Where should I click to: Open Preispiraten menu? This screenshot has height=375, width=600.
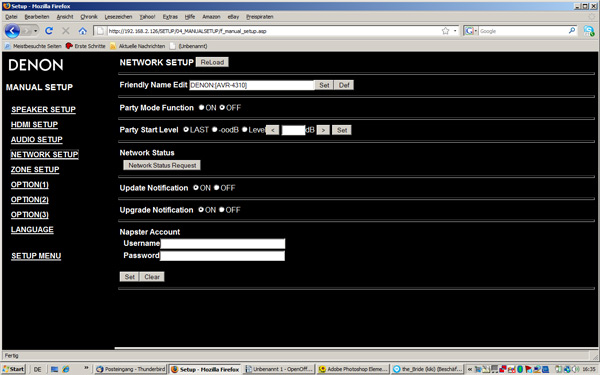[259, 17]
